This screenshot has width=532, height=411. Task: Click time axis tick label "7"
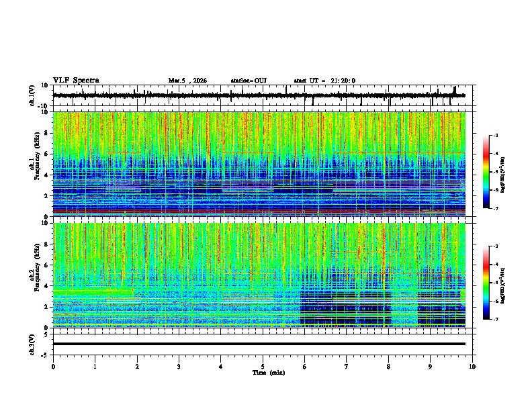click(x=347, y=367)
